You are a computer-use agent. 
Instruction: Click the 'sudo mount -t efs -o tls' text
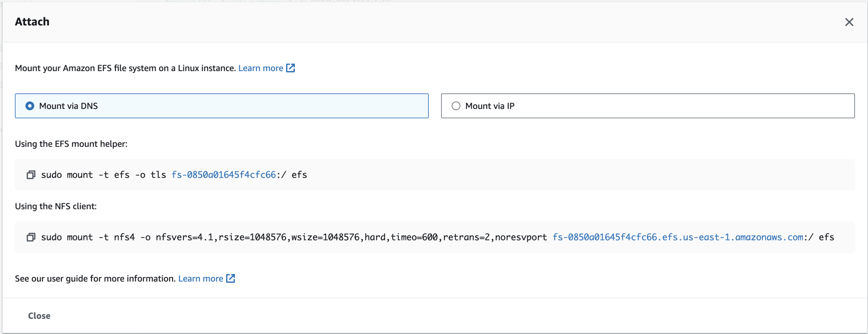click(x=103, y=175)
